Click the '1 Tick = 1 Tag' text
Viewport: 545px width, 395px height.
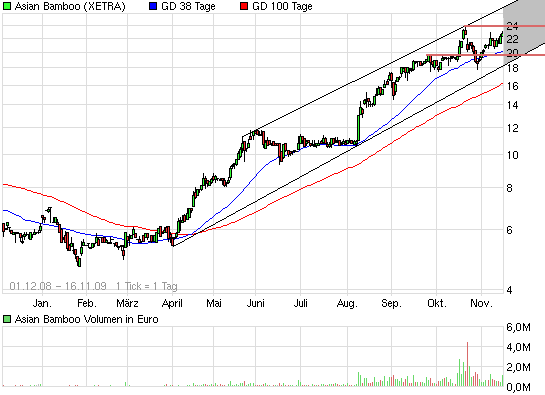click(147, 286)
